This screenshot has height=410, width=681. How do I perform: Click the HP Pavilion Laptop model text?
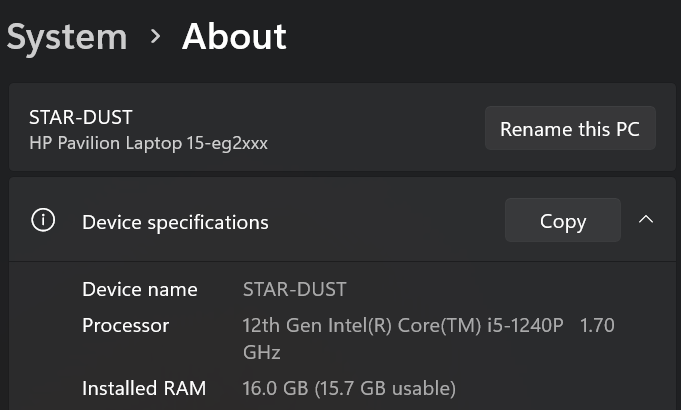click(148, 143)
